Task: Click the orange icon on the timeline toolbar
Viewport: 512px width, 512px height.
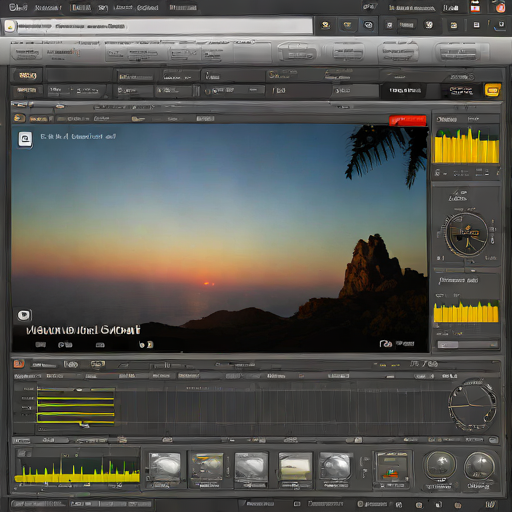Action: 19,364
